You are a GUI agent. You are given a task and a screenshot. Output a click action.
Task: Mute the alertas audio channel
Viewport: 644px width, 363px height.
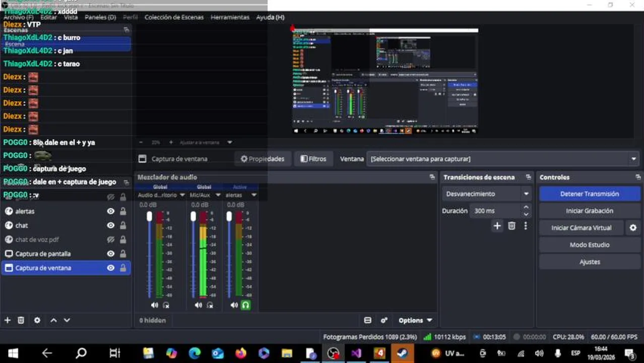pyautogui.click(x=234, y=305)
